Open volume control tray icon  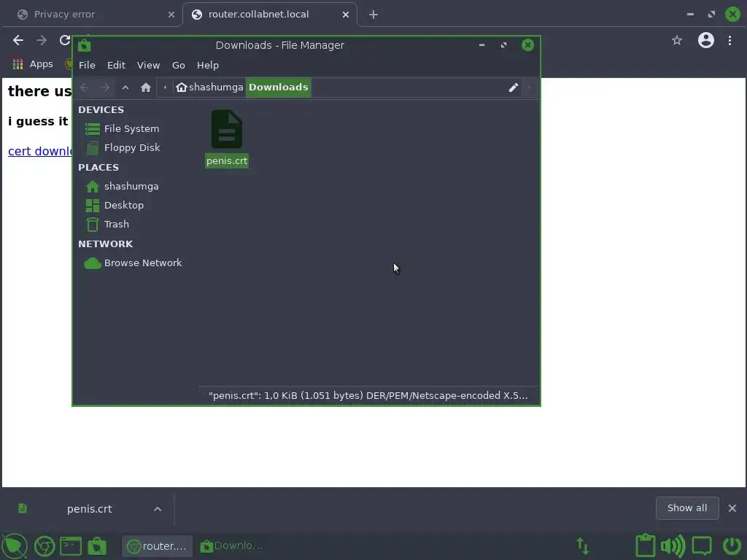(x=673, y=546)
